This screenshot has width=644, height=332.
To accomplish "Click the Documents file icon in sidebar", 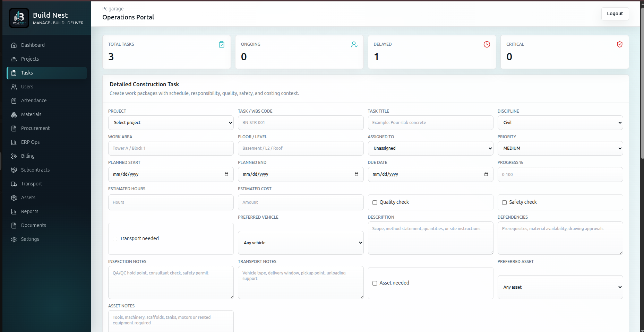I will coord(14,225).
